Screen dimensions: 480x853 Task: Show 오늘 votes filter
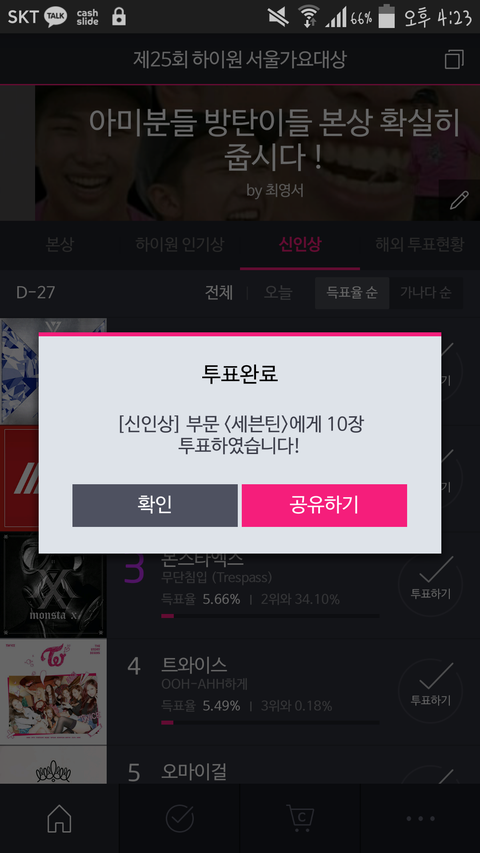(278, 293)
